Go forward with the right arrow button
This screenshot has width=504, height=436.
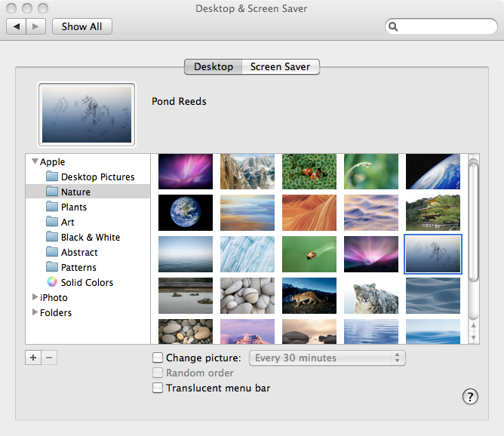click(x=35, y=26)
